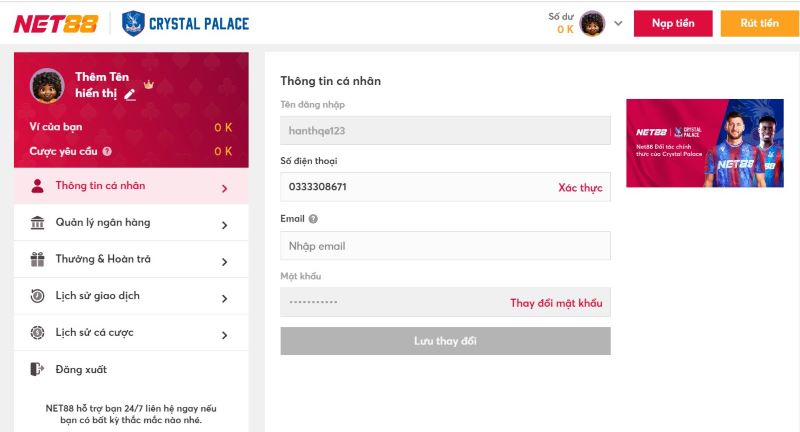
Task: Expand the Quản lý ngân hàng chevron
Action: [x=224, y=225]
